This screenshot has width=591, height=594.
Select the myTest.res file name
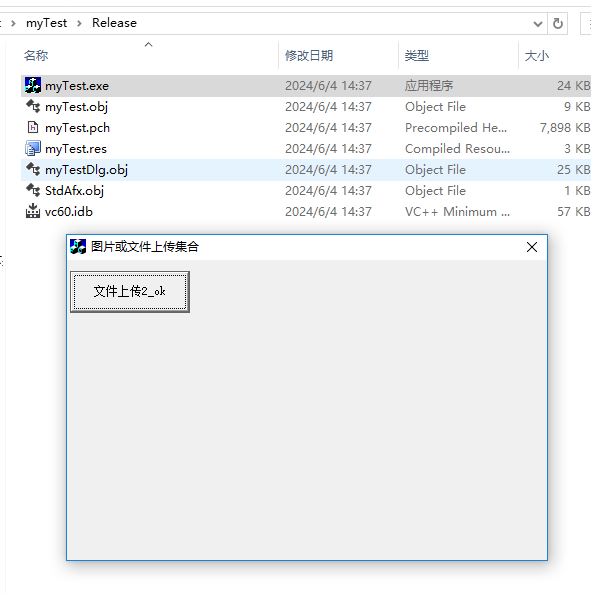pyautogui.click(x=76, y=149)
